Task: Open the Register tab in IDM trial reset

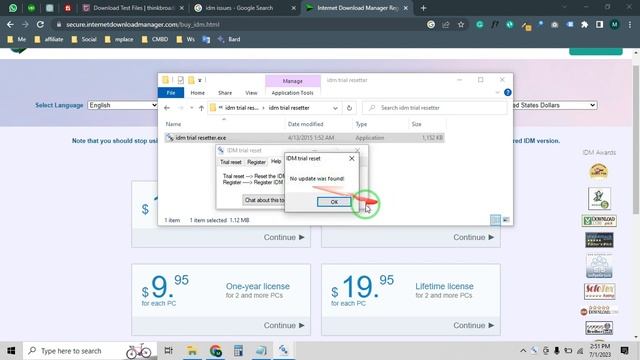Action: (x=256, y=162)
